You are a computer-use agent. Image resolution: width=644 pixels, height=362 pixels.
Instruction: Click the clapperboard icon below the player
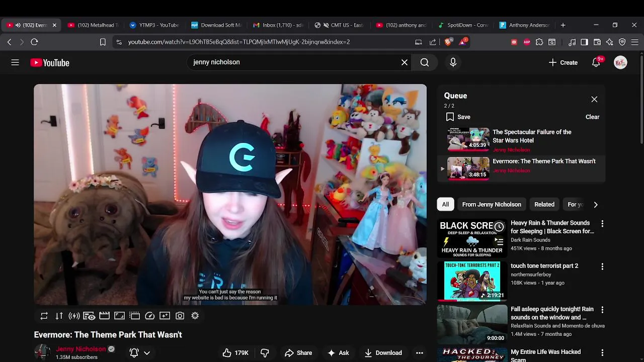[104, 316]
